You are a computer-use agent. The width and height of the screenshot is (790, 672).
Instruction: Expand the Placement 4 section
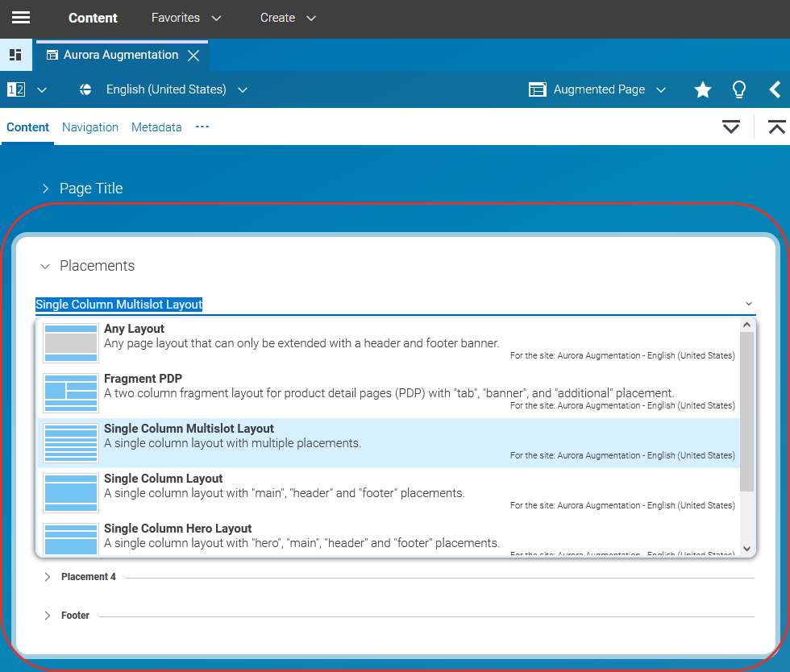[x=48, y=576]
